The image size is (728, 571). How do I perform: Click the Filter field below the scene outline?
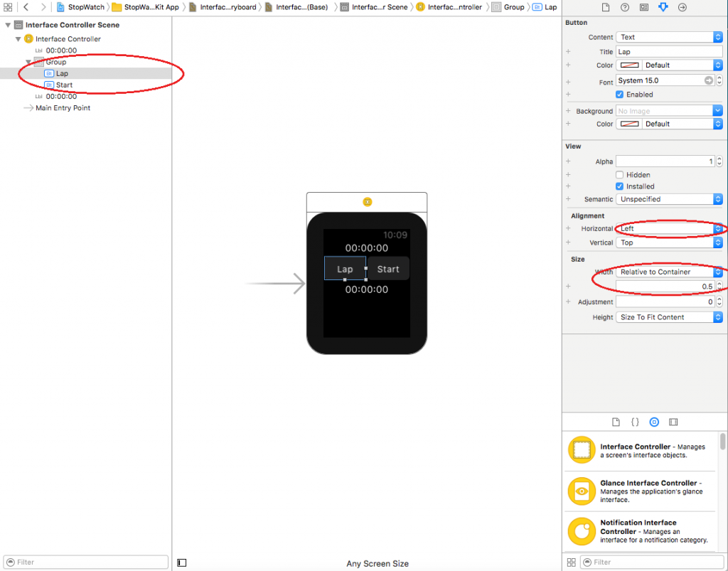[x=85, y=562]
